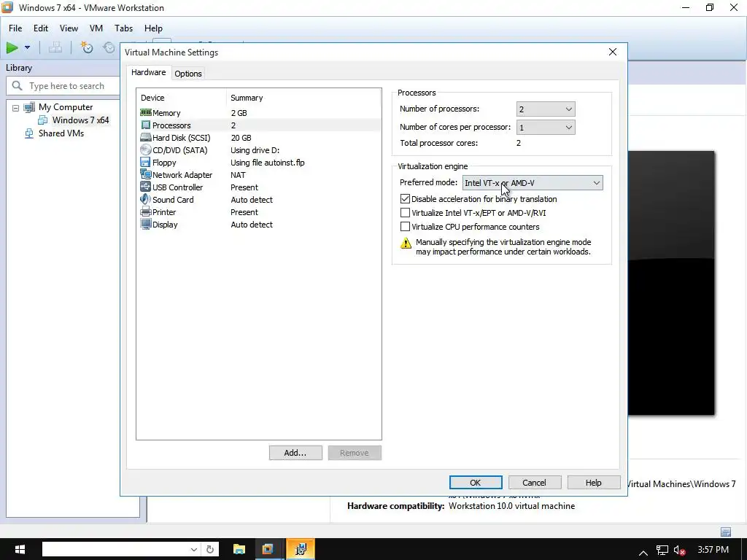Click the Memory device icon

(146, 113)
